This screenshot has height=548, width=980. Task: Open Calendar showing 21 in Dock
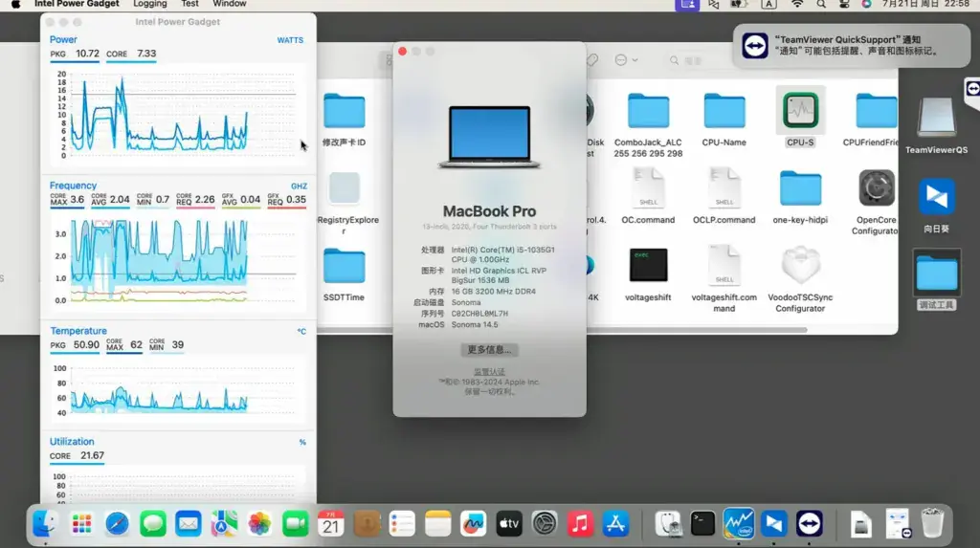[x=330, y=524]
